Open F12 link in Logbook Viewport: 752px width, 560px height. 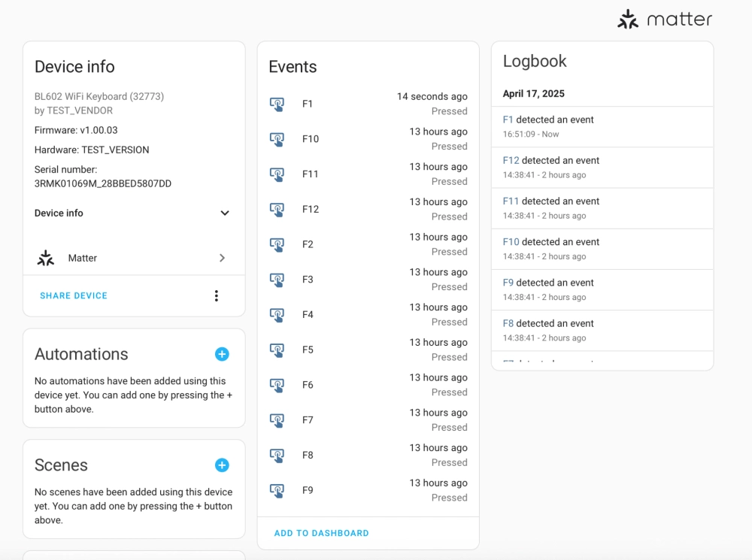point(511,160)
